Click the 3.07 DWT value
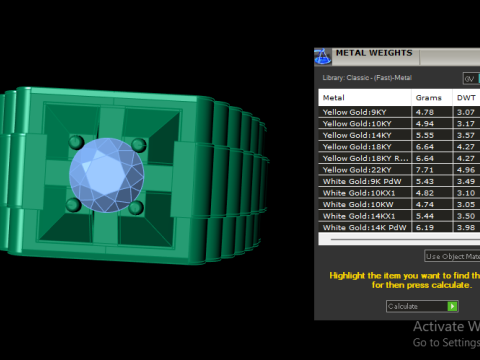This screenshot has width=480, height=360. point(466,112)
